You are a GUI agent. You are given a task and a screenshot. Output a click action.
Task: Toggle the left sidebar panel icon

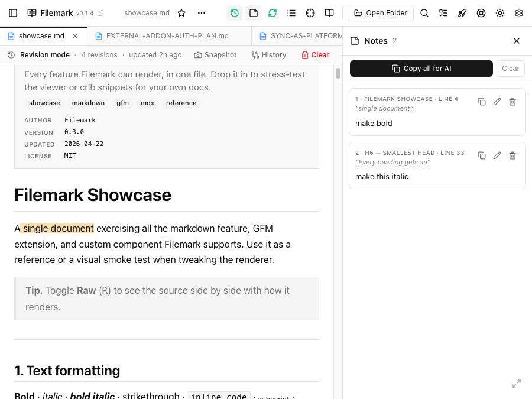13,13
